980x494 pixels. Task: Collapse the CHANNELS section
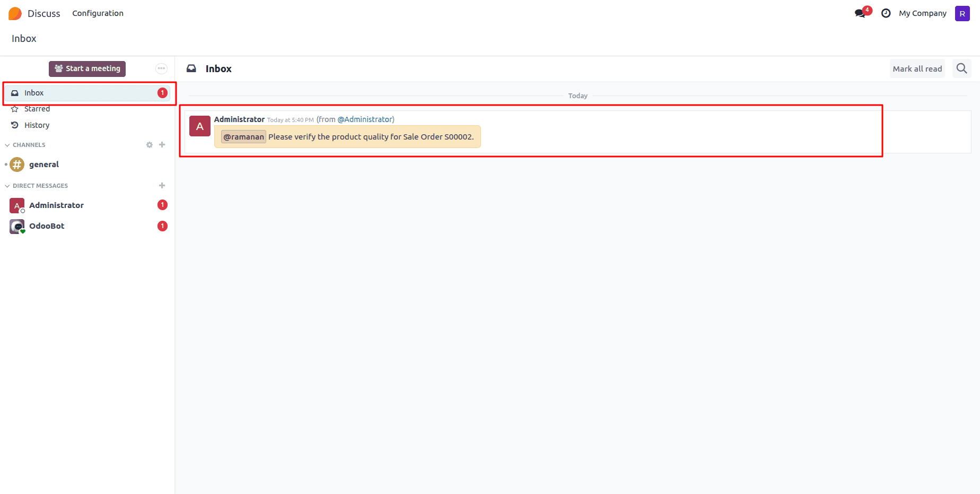click(x=7, y=144)
